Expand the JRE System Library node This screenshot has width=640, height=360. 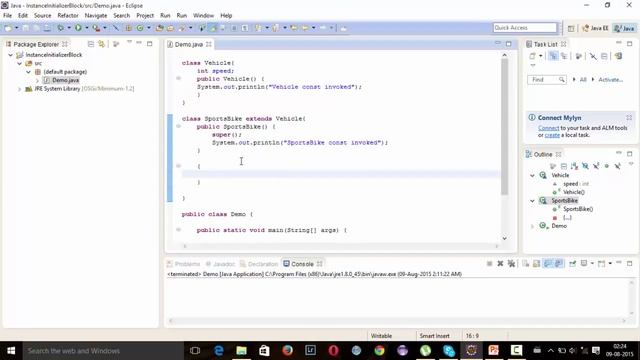click(x=19, y=89)
